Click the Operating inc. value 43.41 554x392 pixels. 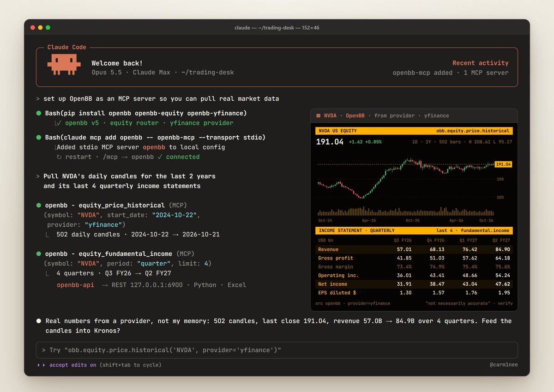point(437,276)
